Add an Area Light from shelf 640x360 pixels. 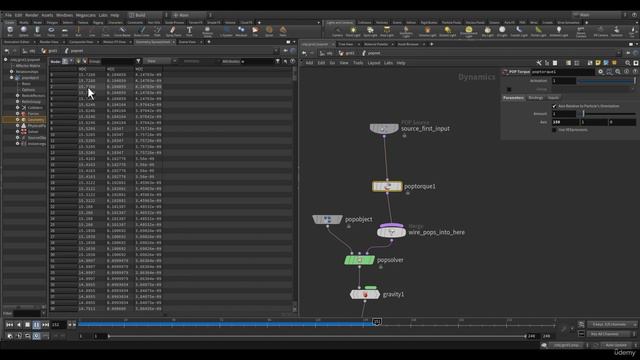(387, 31)
